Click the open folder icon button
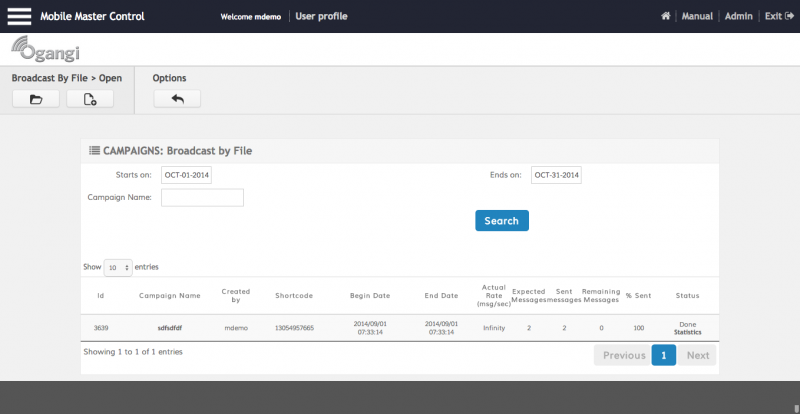 tap(37, 99)
